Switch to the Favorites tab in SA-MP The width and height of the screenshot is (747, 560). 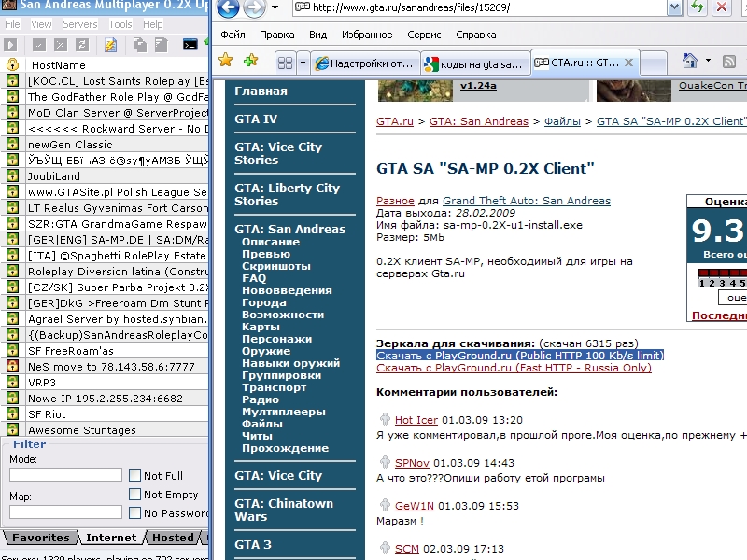[x=40, y=538]
